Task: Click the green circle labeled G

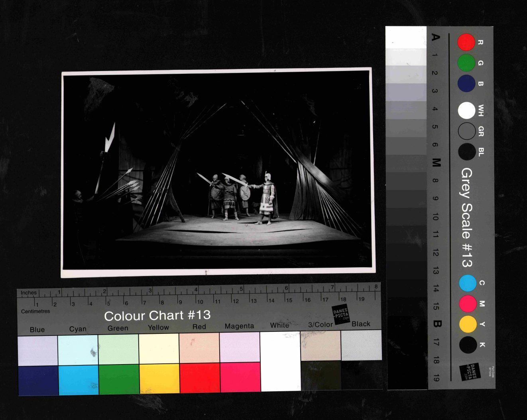Action: pos(466,63)
